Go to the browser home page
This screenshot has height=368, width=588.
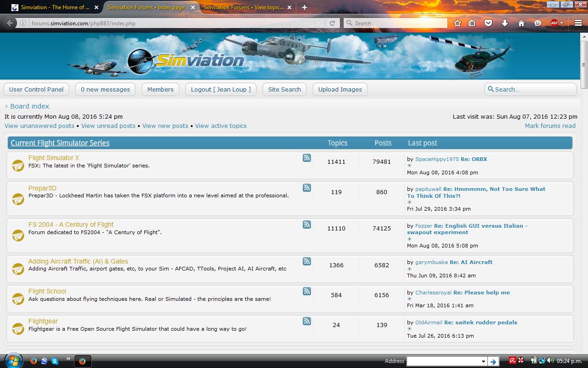521,23
